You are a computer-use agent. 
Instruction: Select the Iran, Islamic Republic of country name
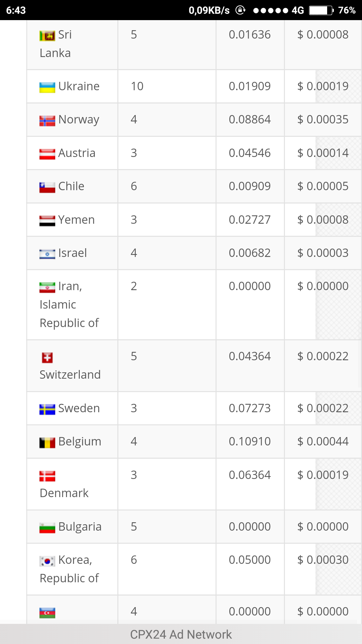(69, 305)
